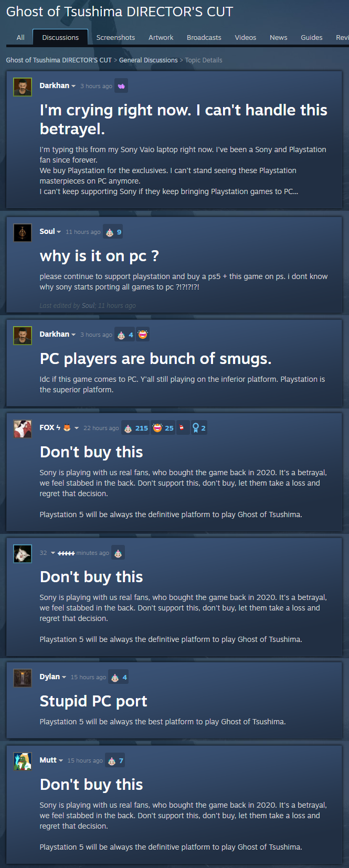Screen dimensions: 349x868
Task: Click the jester award icon on Darkhan's smugs post
Action: point(143,335)
